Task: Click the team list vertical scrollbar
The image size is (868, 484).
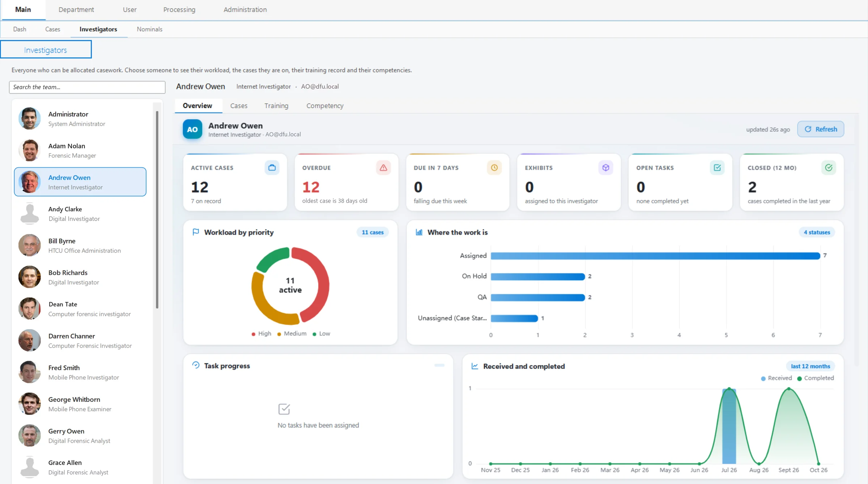Action: click(157, 210)
